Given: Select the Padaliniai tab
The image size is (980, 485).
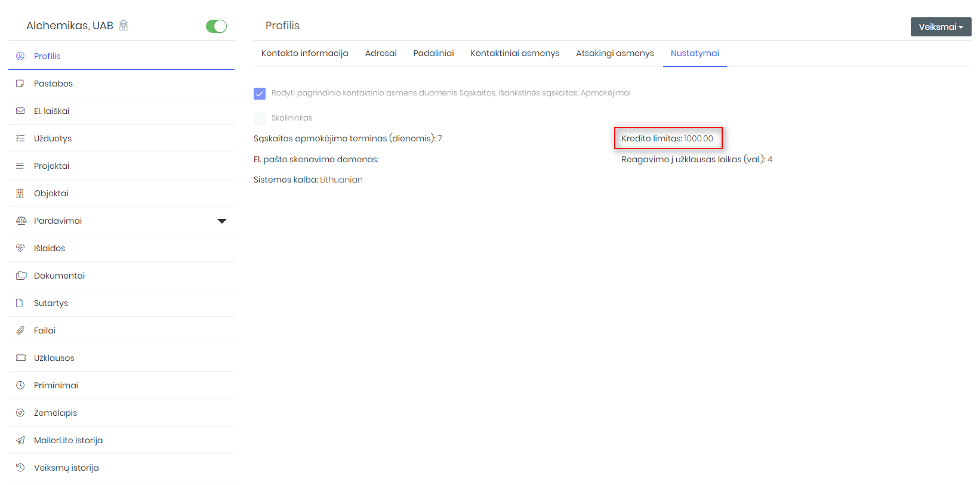Looking at the screenshot, I should click(x=433, y=53).
